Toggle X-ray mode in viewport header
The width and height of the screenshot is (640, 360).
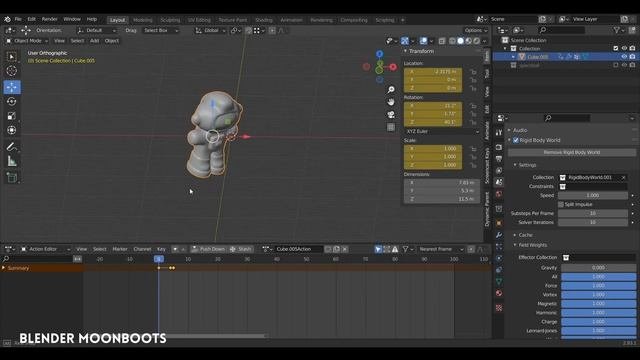click(442, 41)
